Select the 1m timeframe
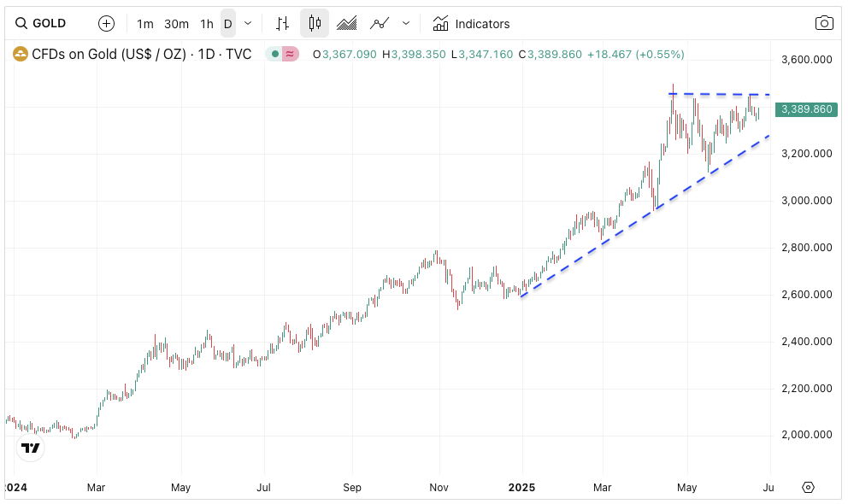This screenshot has width=848, height=504. (145, 24)
